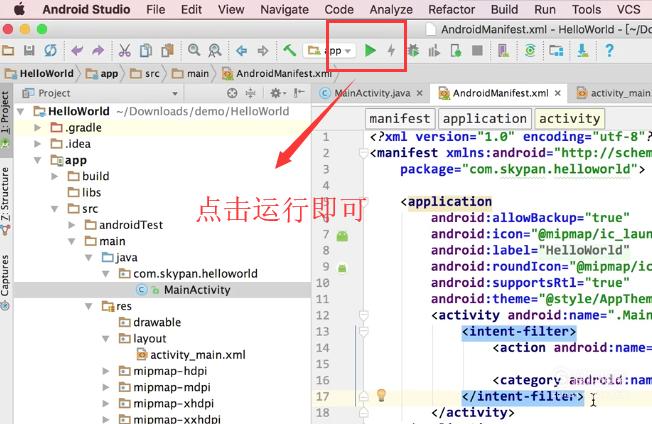Viewport: 652px width, 424px height.
Task: Toggle the Captures side tool window
Action: pos(5,282)
